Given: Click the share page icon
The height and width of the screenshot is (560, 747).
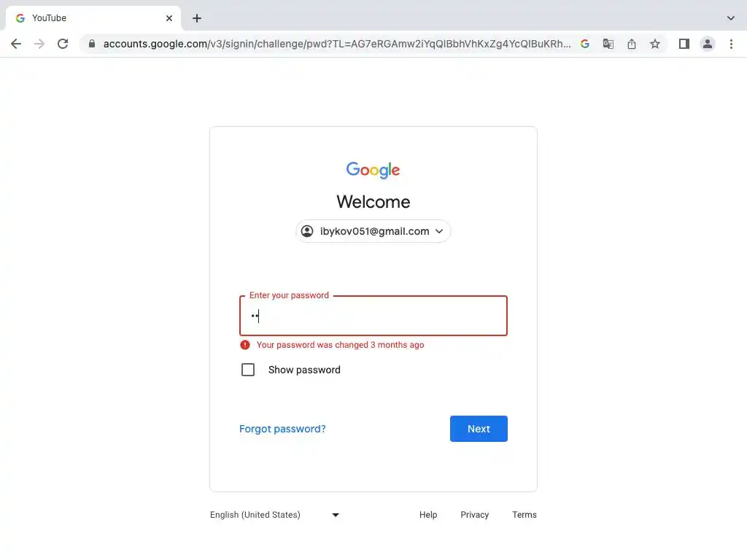Looking at the screenshot, I should tap(632, 44).
